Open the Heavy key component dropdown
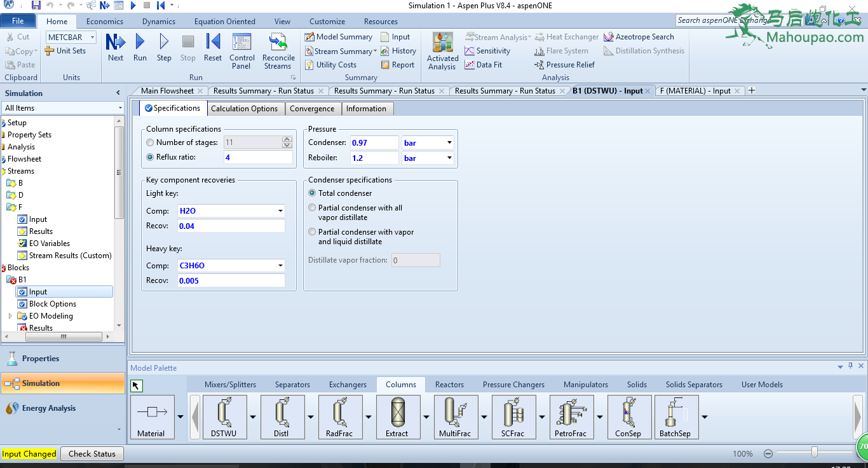 [280, 266]
